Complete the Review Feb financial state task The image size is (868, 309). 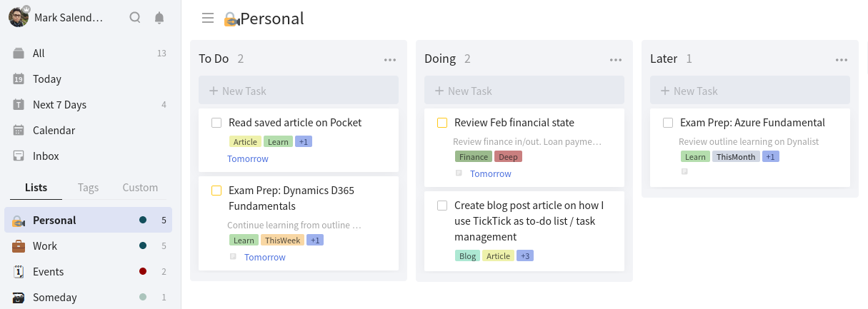[x=442, y=123]
